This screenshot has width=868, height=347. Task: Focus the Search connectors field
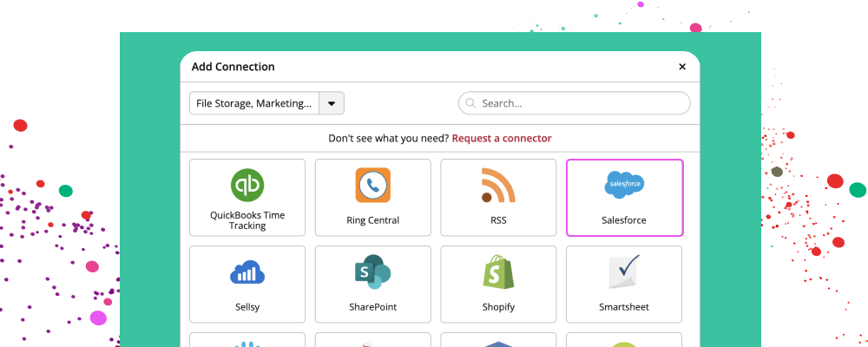(x=575, y=103)
